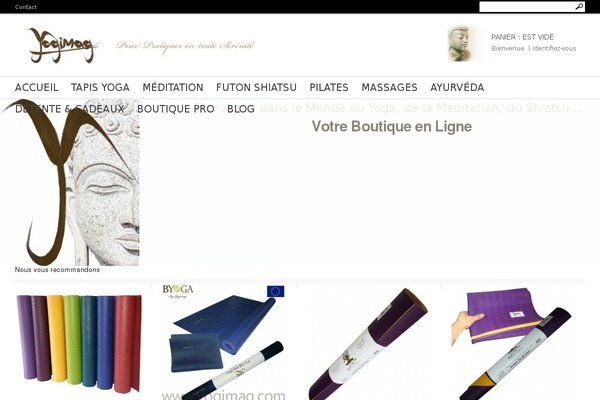Select the MÉDITATION menu item
The width and height of the screenshot is (600, 400).
[173, 87]
